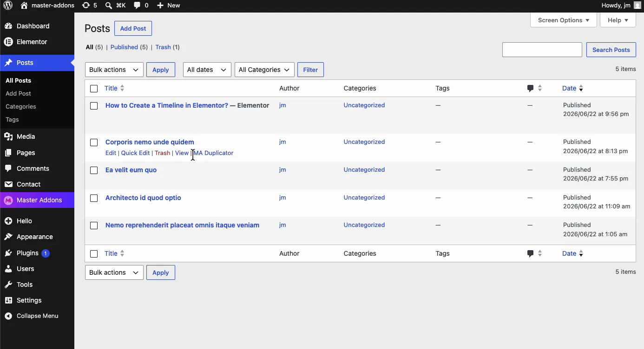The width and height of the screenshot is (644, 349).
Task: Click the top Apply button
Action: coord(161,70)
